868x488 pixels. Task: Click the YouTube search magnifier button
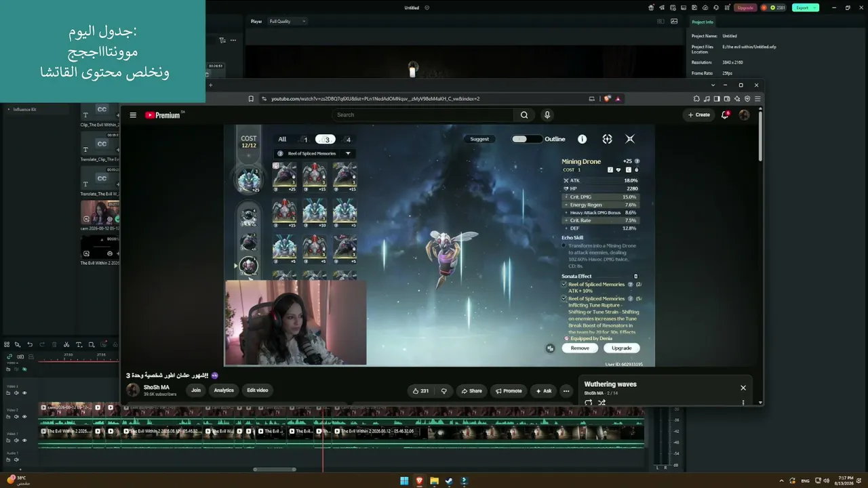pos(524,115)
